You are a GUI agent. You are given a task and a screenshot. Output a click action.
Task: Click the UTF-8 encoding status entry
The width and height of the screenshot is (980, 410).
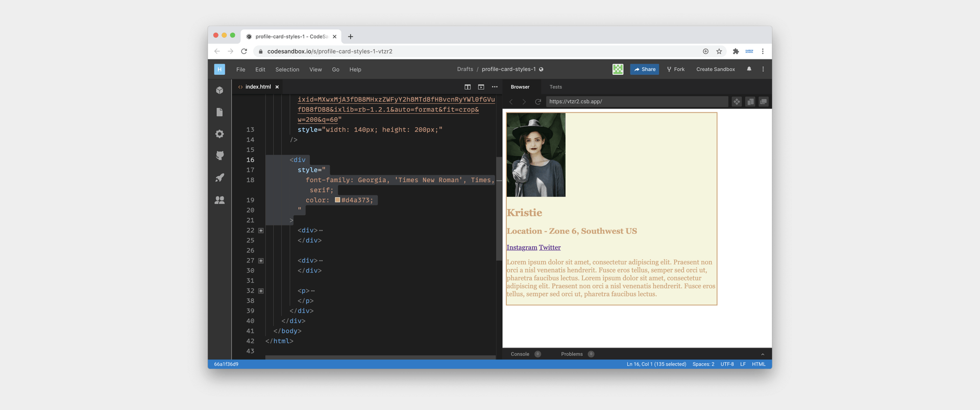click(x=727, y=364)
